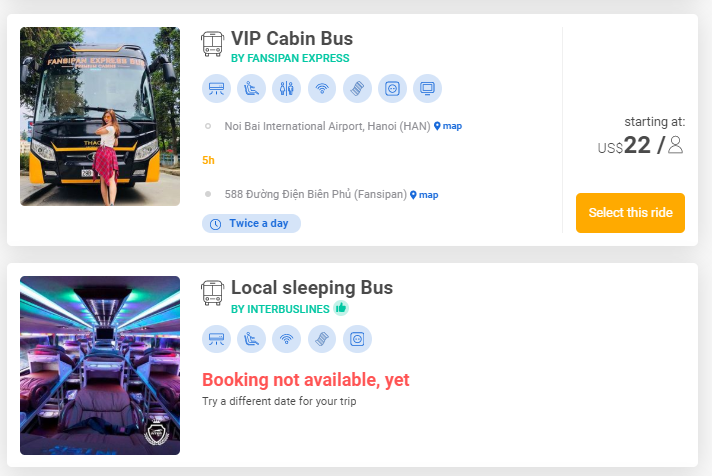
Task: Open the BY INTERBUSLINES operator link
Action: 280,309
